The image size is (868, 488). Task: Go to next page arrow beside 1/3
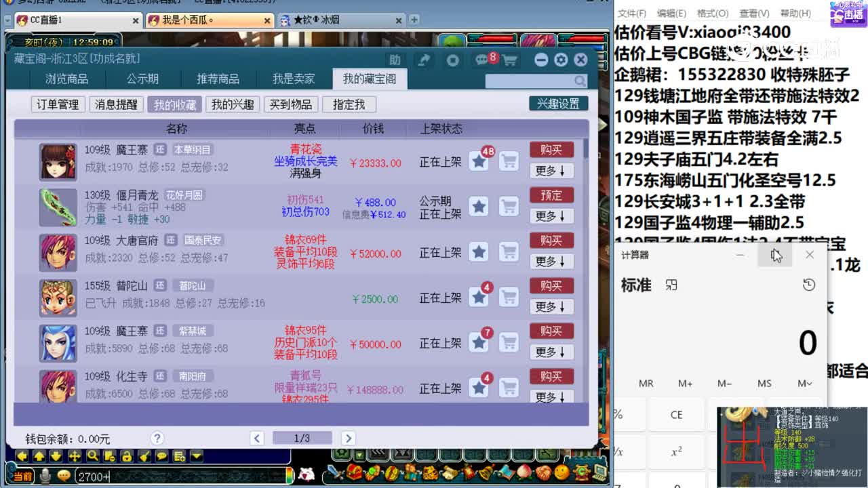pos(348,438)
